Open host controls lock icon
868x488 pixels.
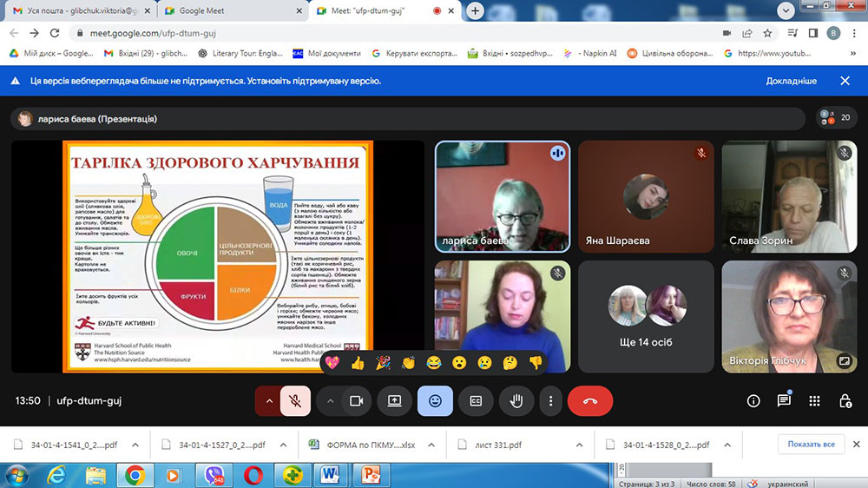pyautogui.click(x=845, y=401)
